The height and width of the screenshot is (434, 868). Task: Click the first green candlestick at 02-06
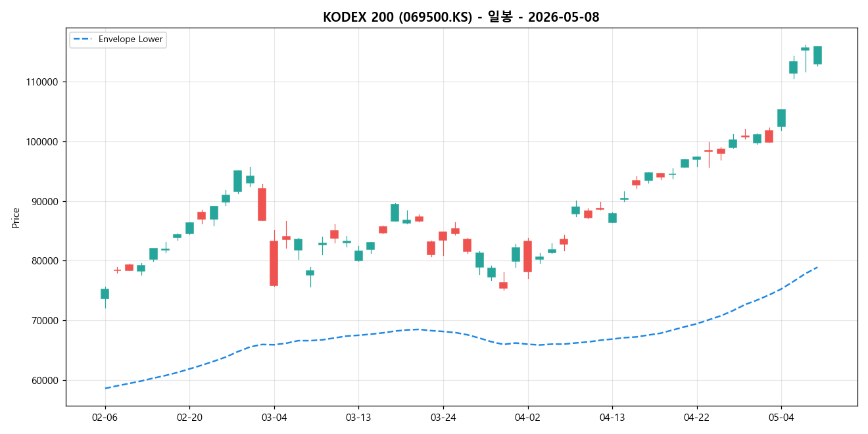tap(105, 294)
